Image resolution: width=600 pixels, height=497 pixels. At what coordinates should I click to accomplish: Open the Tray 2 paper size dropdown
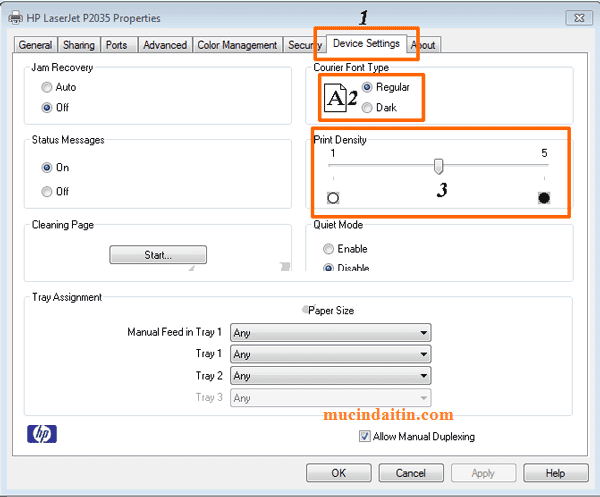pyautogui.click(x=330, y=376)
